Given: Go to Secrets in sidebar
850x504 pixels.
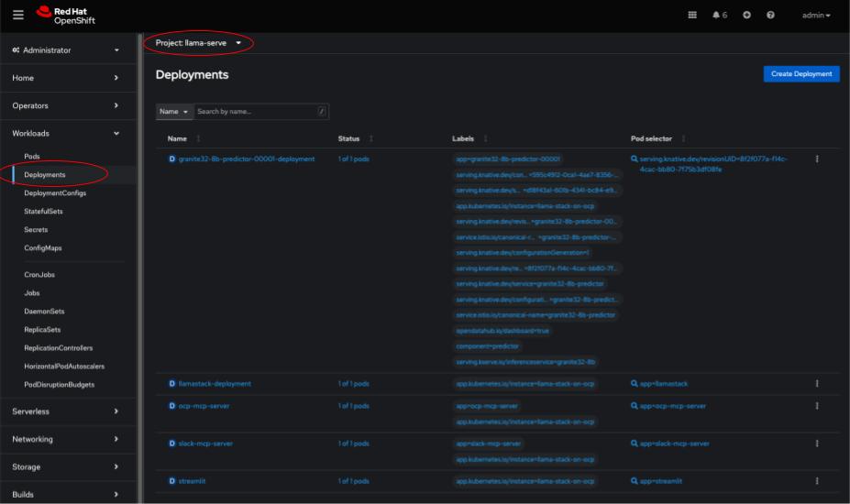Looking at the screenshot, I should click(x=36, y=230).
